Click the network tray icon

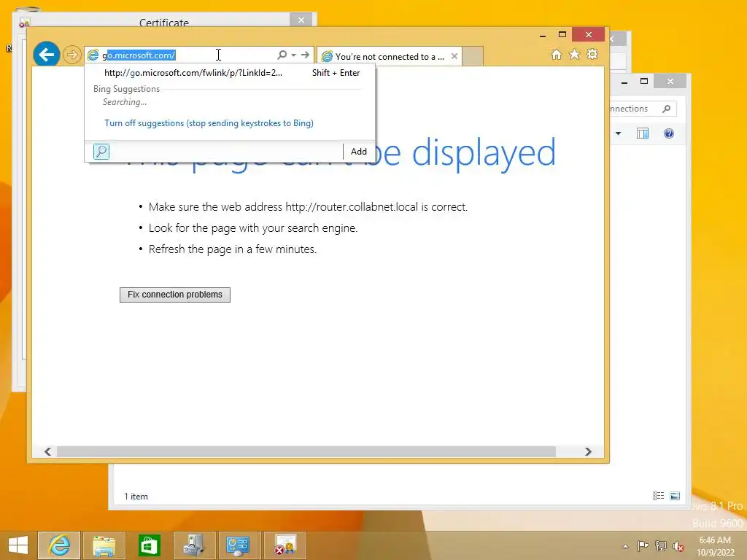click(661, 545)
